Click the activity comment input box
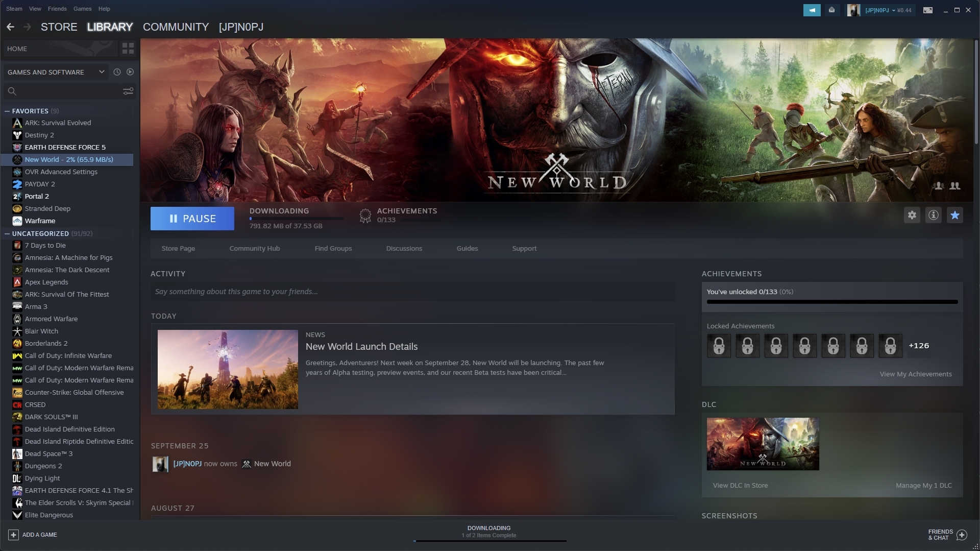The width and height of the screenshot is (980, 551). pyautogui.click(x=412, y=292)
